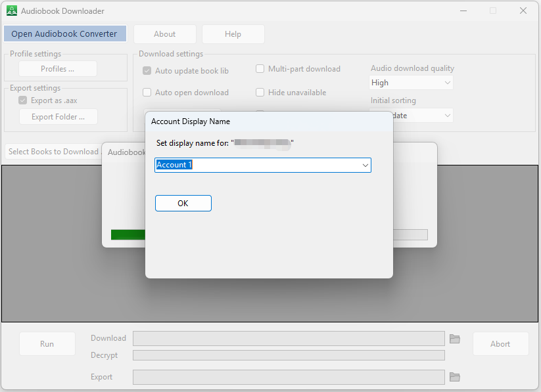Viewport: 541px width, 392px height.
Task: Click the green progress bar
Action: point(128,234)
